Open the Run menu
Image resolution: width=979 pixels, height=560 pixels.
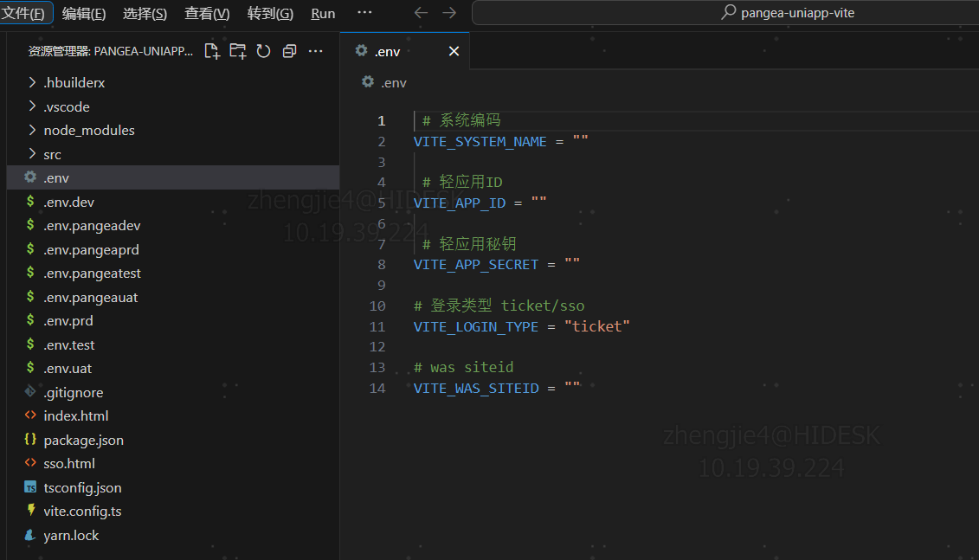pyautogui.click(x=323, y=13)
